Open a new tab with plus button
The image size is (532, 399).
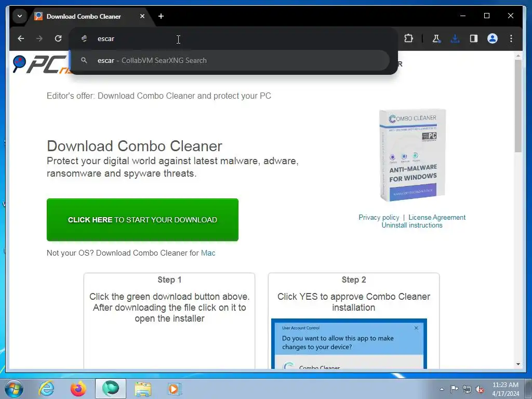pos(161,16)
